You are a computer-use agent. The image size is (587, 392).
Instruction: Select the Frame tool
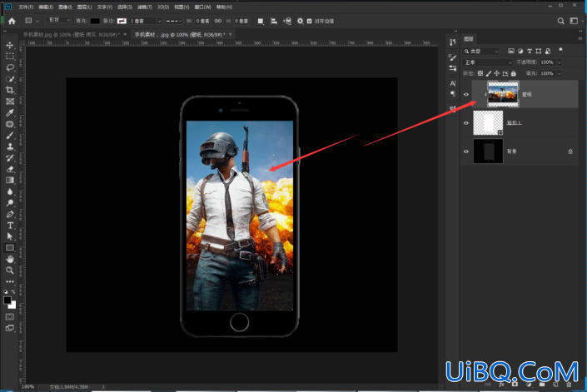click(10, 102)
